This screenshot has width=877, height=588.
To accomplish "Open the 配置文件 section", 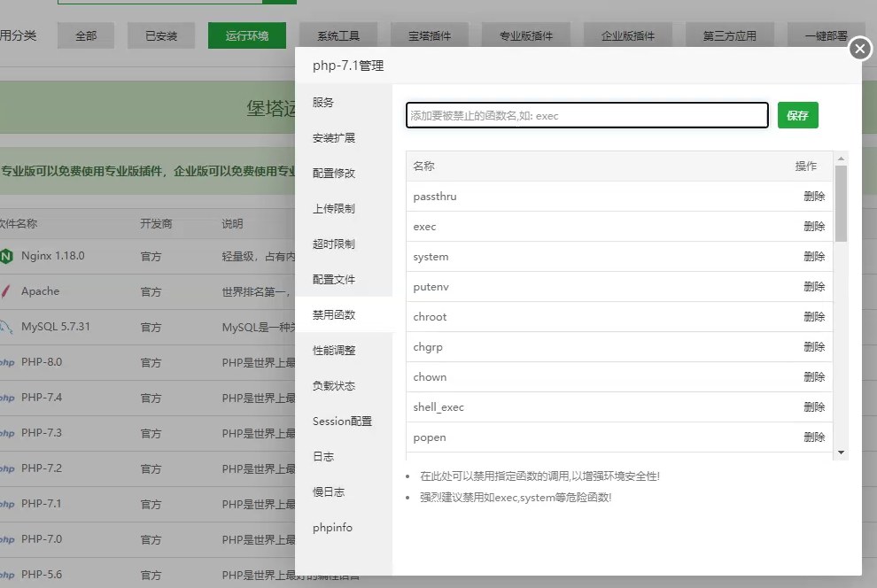I will coord(344,280).
